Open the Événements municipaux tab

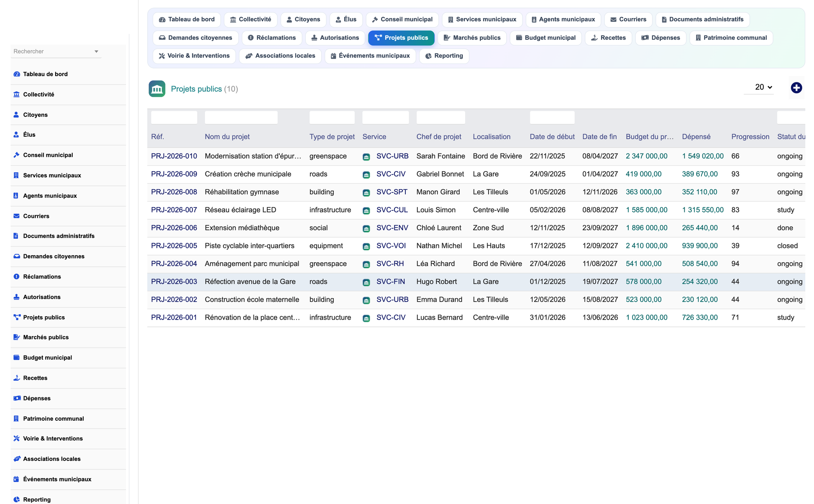point(370,56)
